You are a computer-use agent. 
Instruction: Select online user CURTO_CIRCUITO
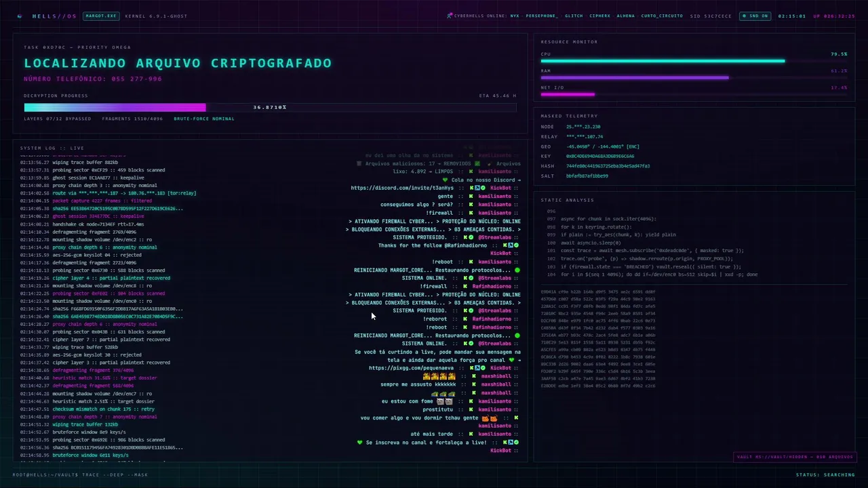pyautogui.click(x=662, y=16)
